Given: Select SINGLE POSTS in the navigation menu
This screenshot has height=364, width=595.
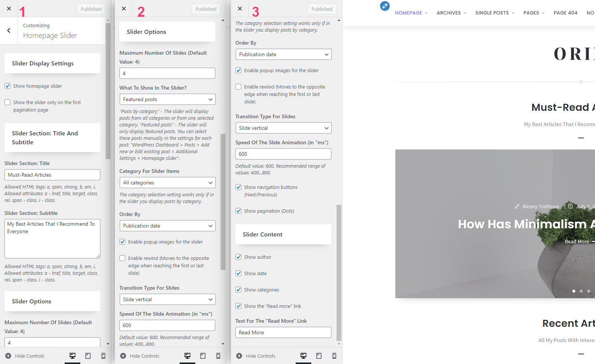Looking at the screenshot, I should (x=492, y=13).
